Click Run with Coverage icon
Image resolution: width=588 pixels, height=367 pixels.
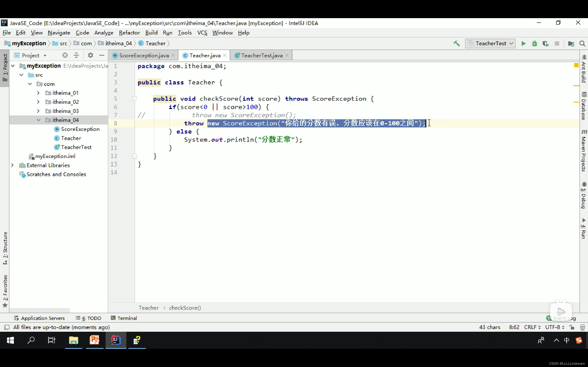tap(546, 43)
